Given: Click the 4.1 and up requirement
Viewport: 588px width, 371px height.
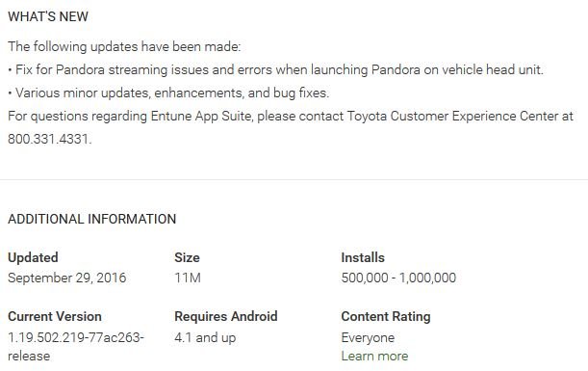Looking at the screenshot, I should click(x=205, y=337).
